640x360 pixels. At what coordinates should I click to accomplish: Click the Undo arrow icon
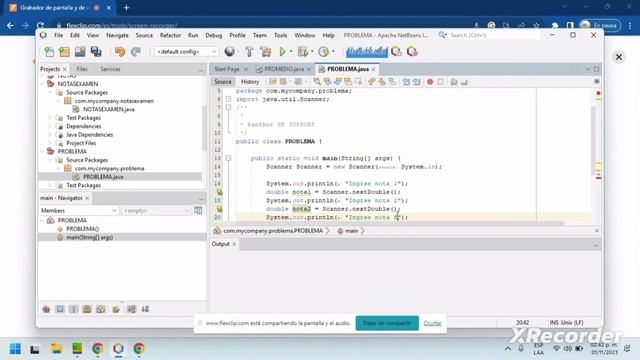click(120, 51)
